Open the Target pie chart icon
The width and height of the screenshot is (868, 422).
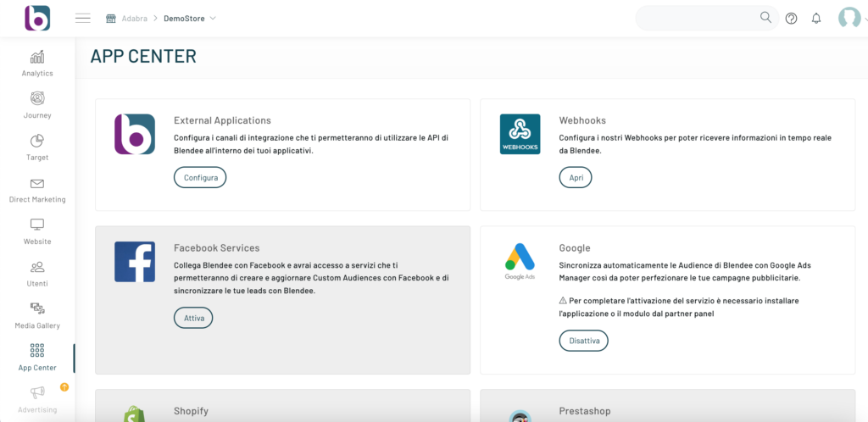[x=37, y=147]
